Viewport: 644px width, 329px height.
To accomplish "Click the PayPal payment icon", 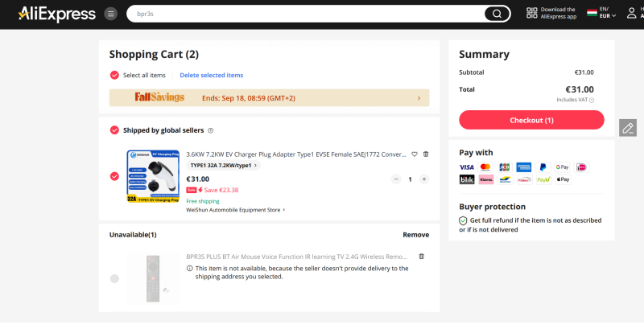I will coord(543,167).
